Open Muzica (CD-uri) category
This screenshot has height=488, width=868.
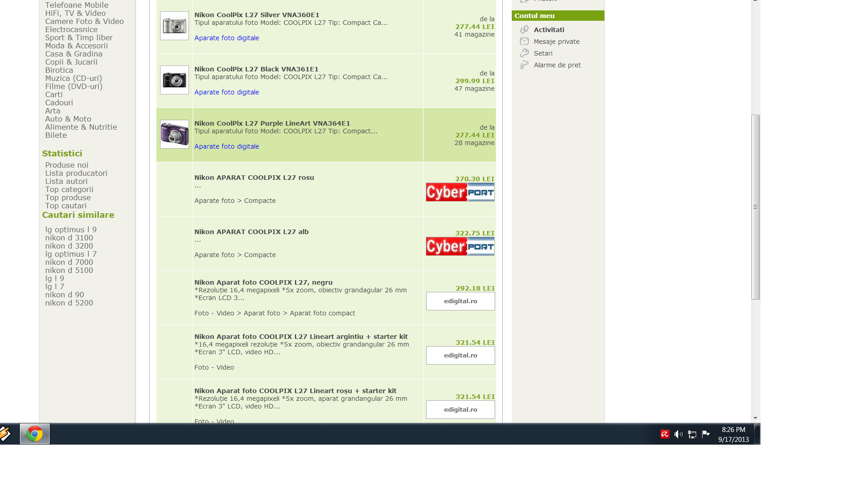tap(74, 78)
